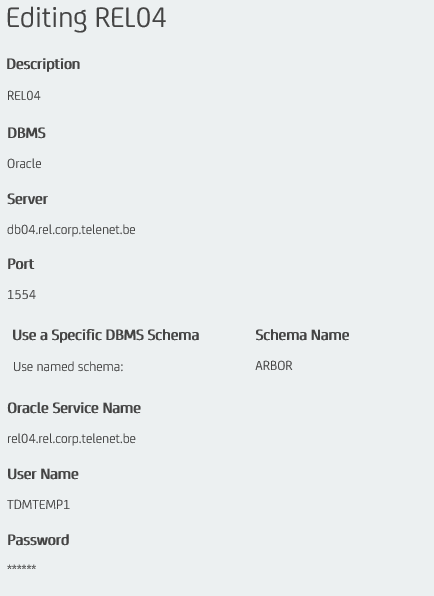Click the REL04 text in the title
This screenshot has width=434, height=596.
click(130, 17)
